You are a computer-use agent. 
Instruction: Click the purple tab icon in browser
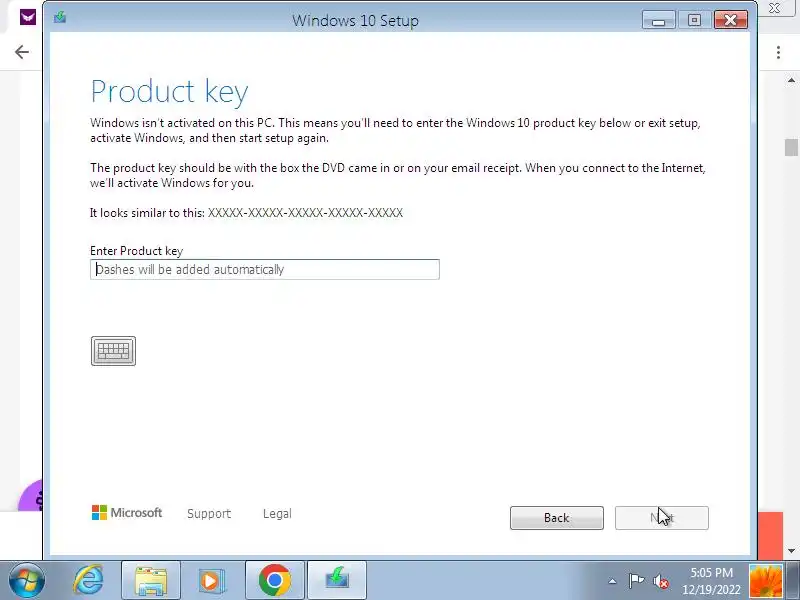pyautogui.click(x=28, y=17)
